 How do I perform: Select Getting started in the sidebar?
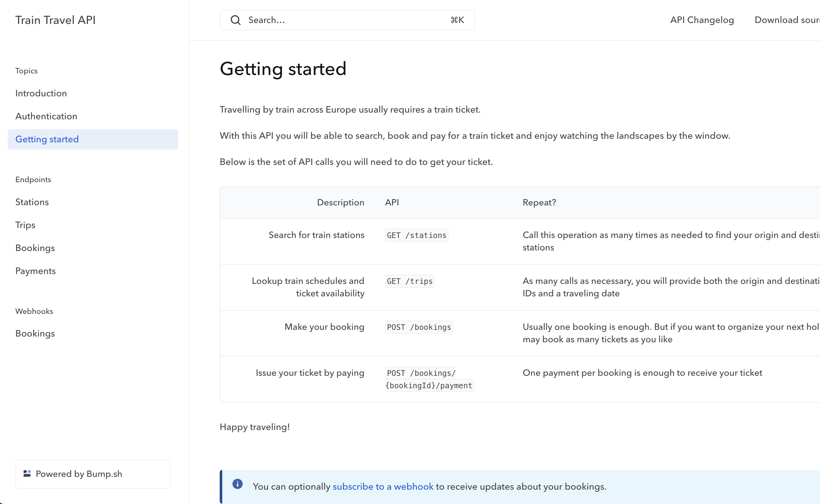point(47,139)
